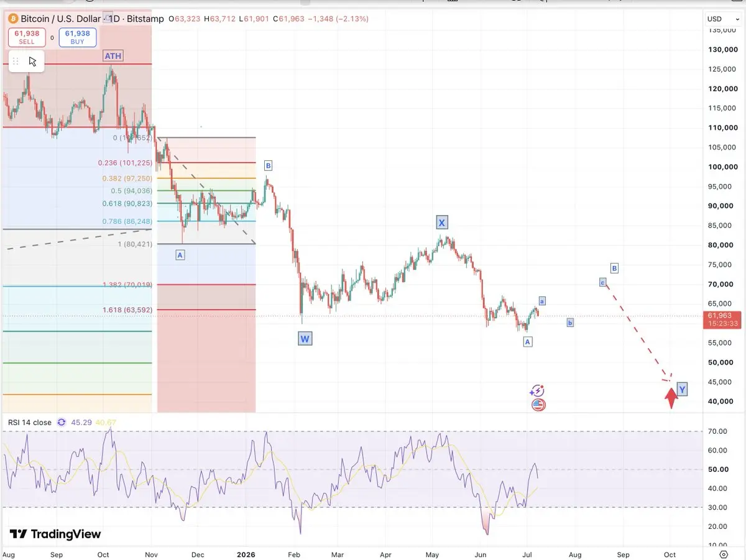746x560 pixels.
Task: Click the Bitstamp exchange name
Action: pos(145,19)
